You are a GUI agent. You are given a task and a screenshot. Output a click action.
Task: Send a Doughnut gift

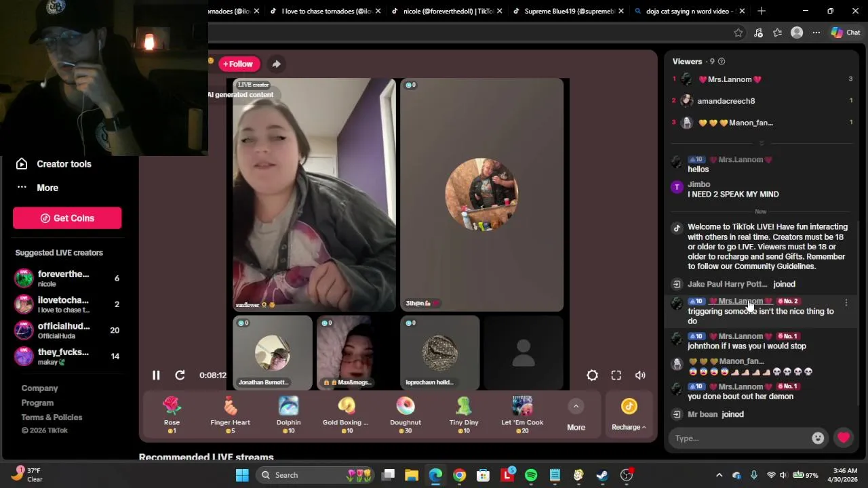[x=405, y=415]
